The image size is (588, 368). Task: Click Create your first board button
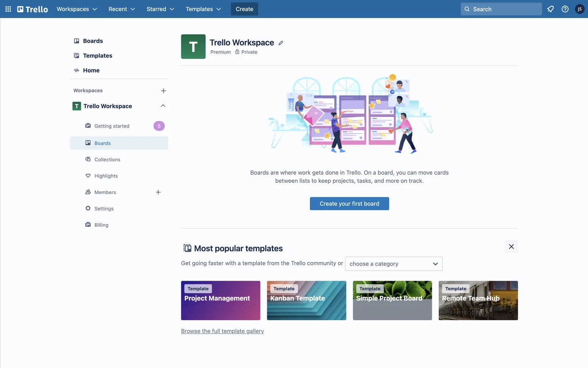tap(349, 204)
